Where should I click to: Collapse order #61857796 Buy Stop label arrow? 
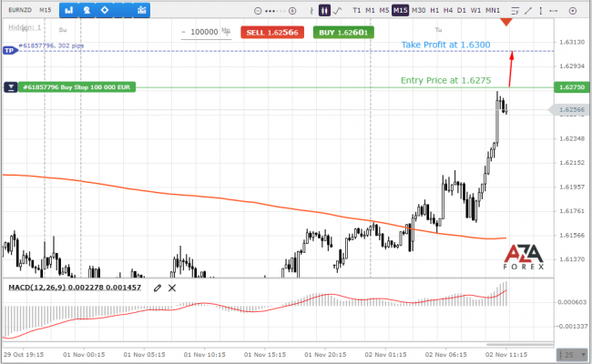pyautogui.click(x=11, y=87)
